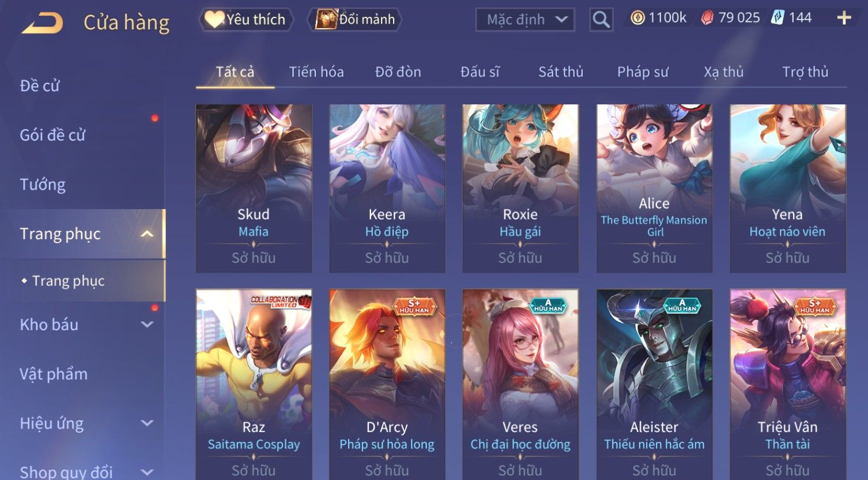The width and height of the screenshot is (868, 480).
Task: Open the Raz Saitama Cosplay skin card
Action: tap(254, 384)
